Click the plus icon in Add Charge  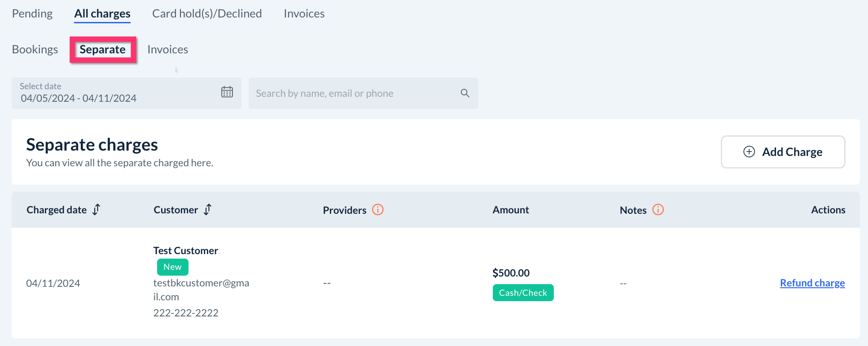point(749,152)
